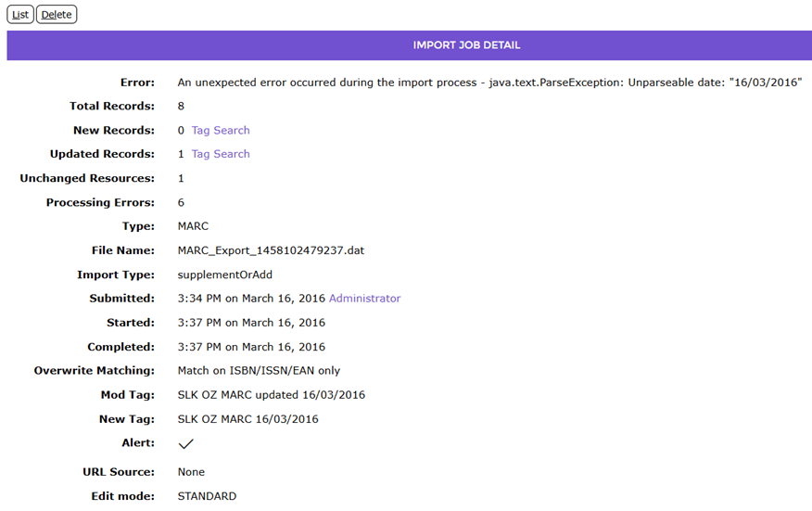Image resolution: width=812 pixels, height=511 pixels.
Task: Open Tag Search for Updated Records
Action: [x=221, y=154]
